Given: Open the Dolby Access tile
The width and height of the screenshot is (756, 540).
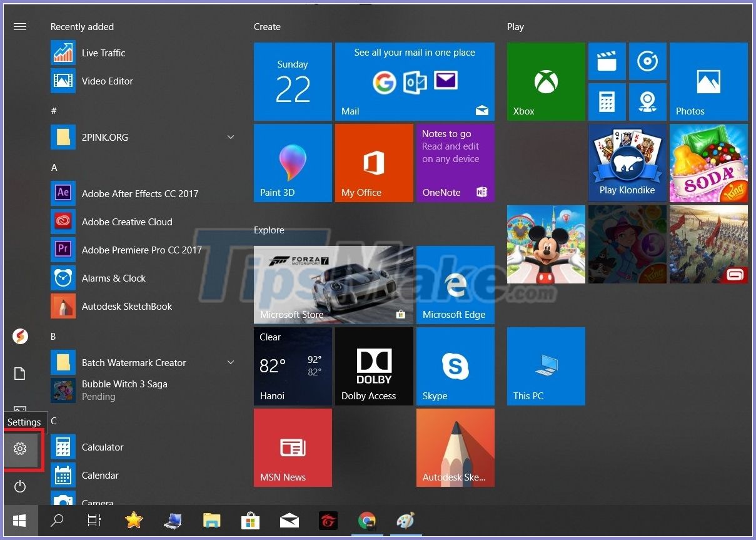Looking at the screenshot, I should [x=373, y=366].
